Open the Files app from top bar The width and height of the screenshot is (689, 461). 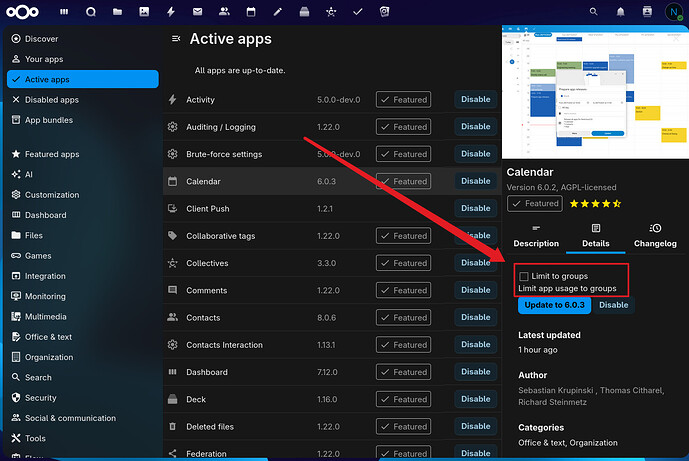[118, 12]
